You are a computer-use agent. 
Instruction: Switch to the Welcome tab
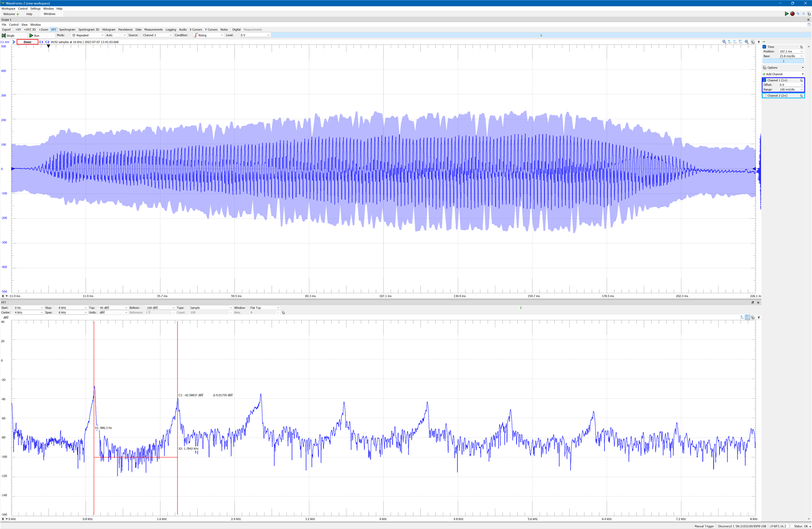tap(11, 14)
